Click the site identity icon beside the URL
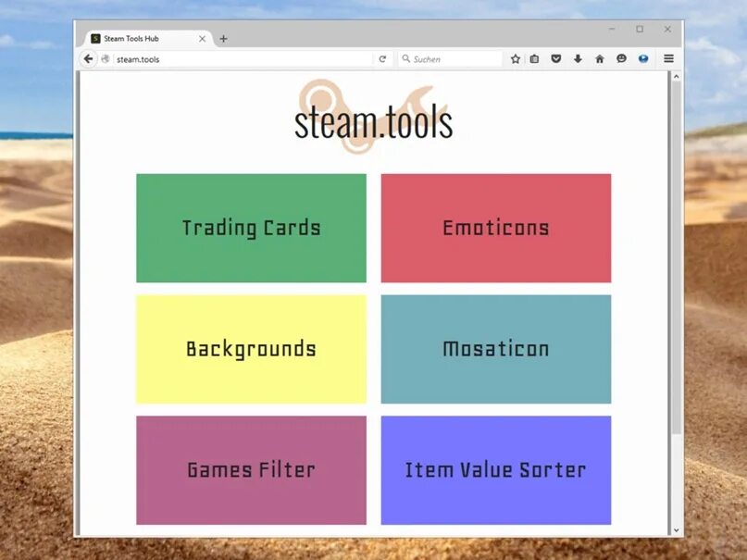This screenshot has height=560, width=747. [x=106, y=58]
